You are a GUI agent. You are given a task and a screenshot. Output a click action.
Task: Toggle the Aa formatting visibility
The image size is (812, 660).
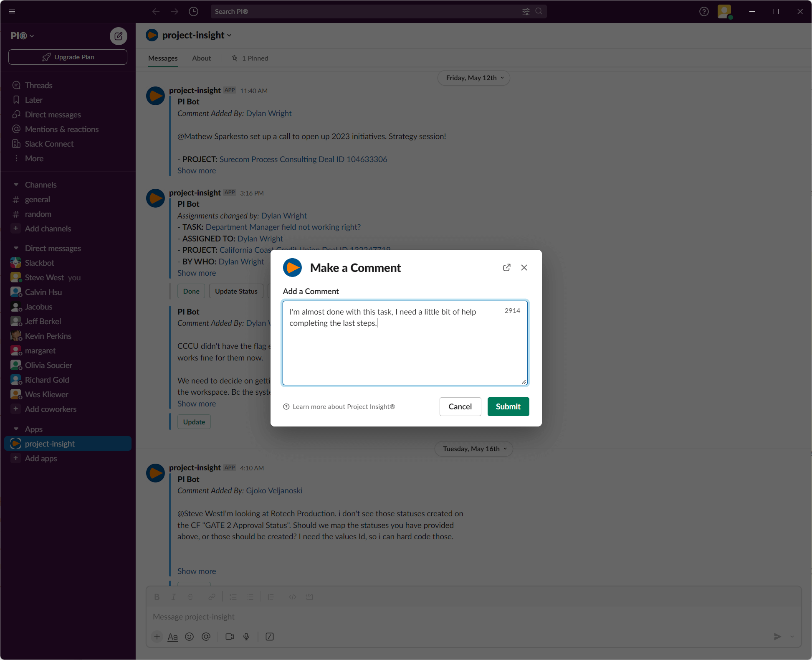(173, 637)
